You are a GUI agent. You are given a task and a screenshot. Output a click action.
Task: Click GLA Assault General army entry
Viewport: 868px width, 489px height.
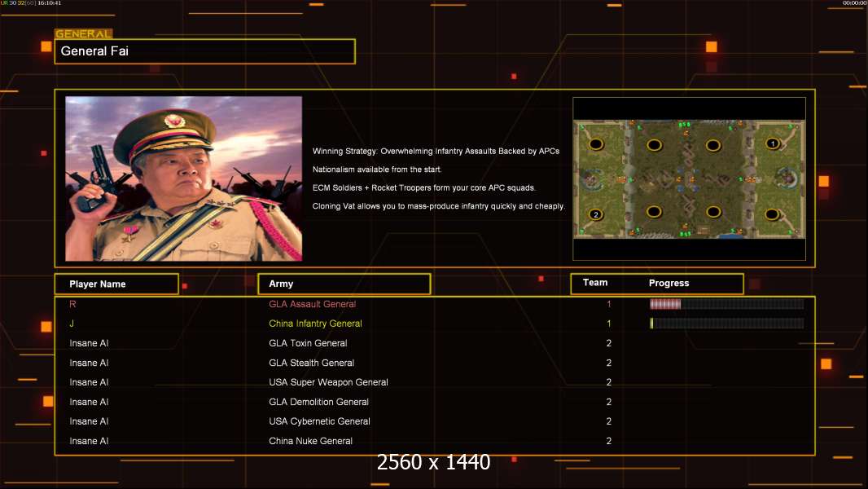click(312, 304)
